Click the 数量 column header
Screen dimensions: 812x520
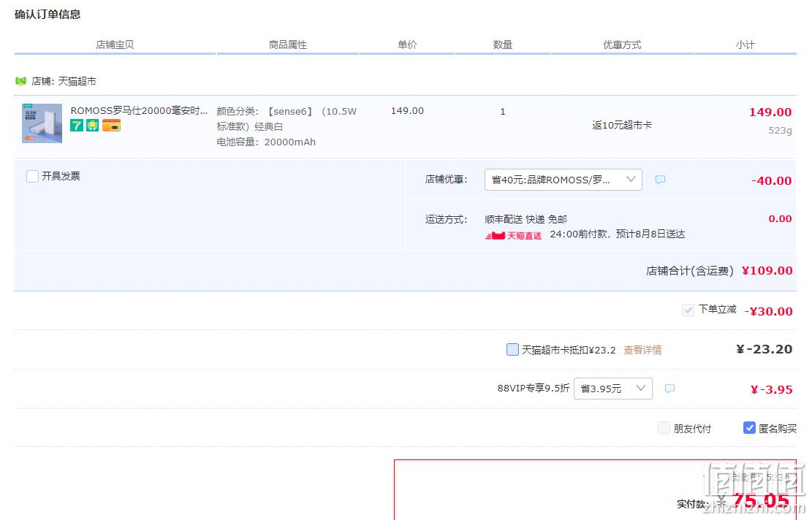[x=502, y=45]
